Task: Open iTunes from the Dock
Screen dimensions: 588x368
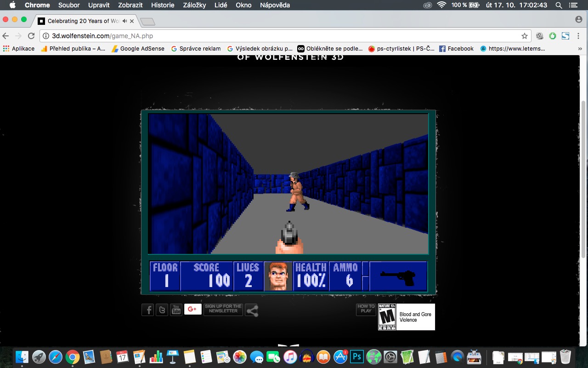Action: pos(289,356)
